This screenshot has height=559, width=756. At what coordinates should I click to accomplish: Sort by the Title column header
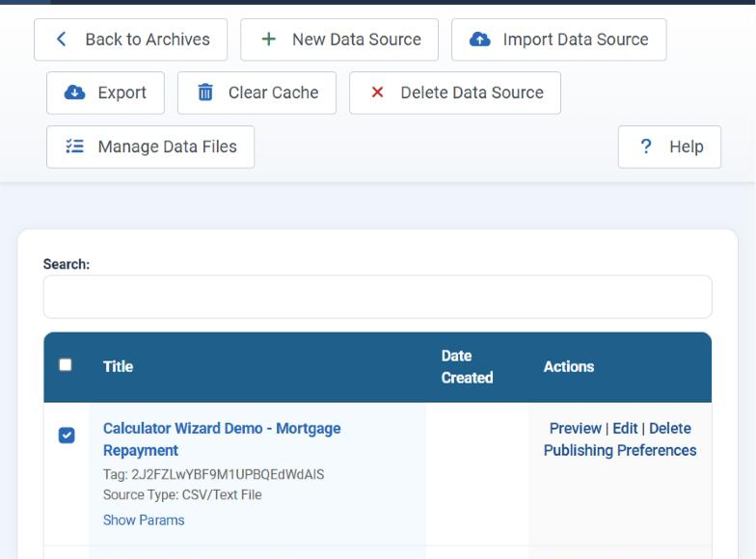point(118,366)
